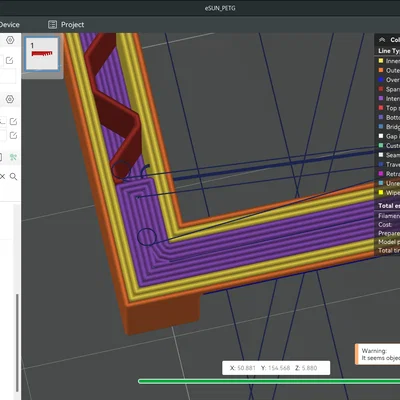Click the X: 50.881 coordinate value
This screenshot has height=400, width=400.
tap(243, 368)
